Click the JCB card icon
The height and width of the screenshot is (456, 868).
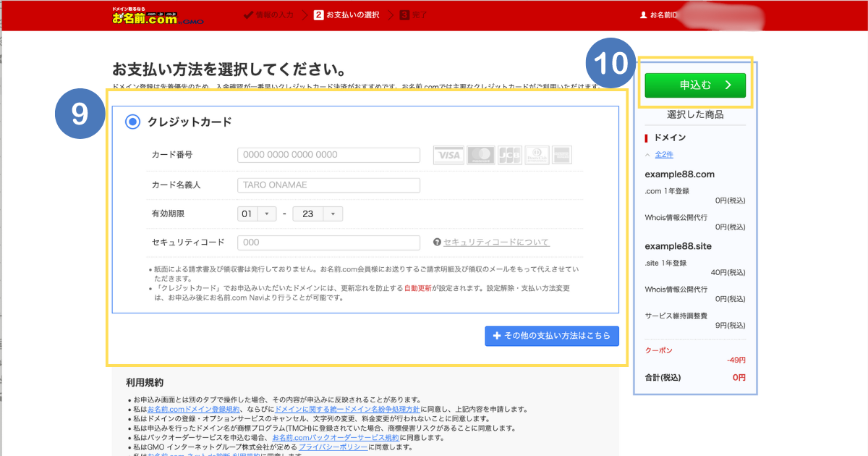tap(509, 155)
